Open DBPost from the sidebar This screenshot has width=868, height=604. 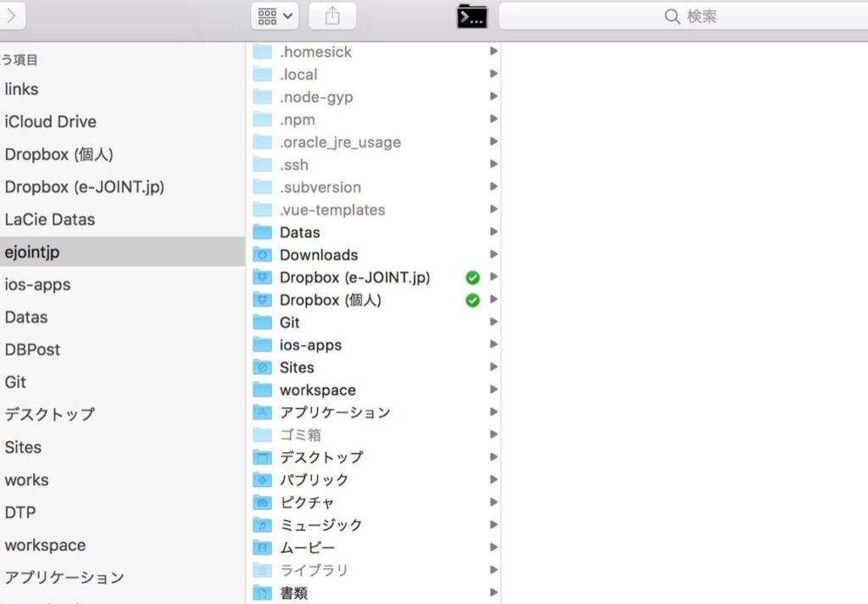coord(32,350)
